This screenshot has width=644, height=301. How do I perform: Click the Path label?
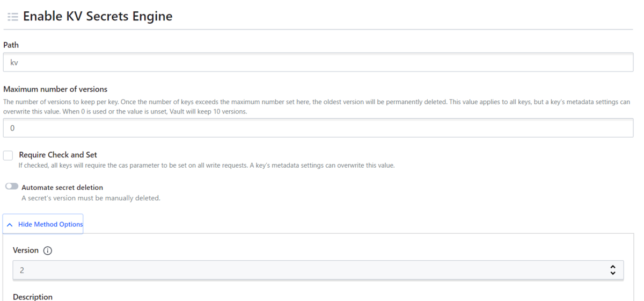coord(11,45)
